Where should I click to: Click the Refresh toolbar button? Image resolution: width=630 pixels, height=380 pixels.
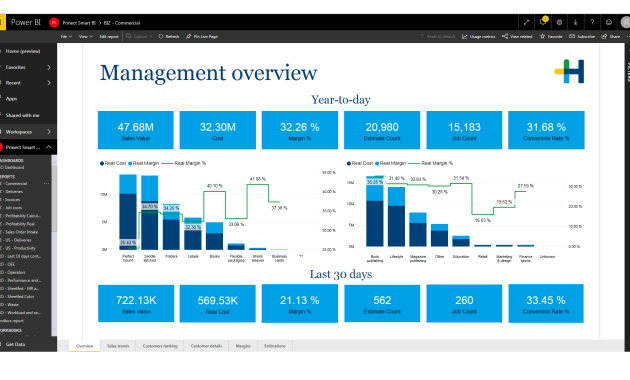pyautogui.click(x=169, y=37)
